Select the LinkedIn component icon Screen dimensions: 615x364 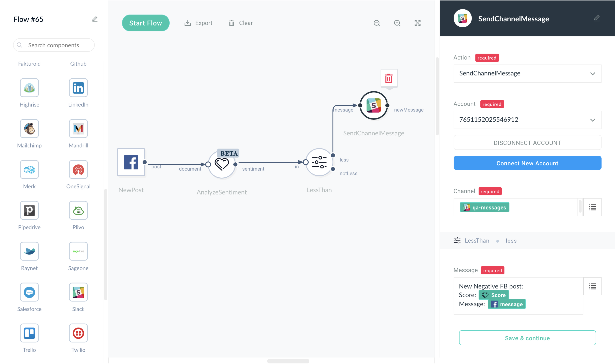point(78,88)
